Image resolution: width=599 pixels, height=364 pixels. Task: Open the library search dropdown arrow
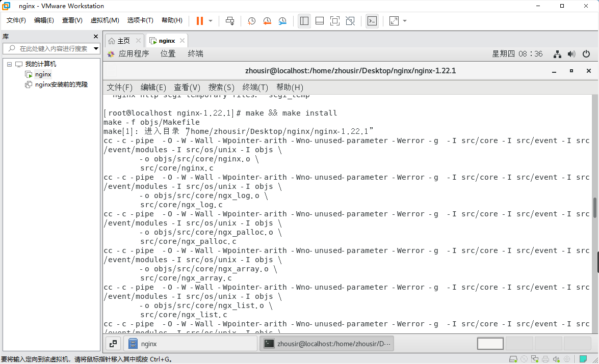click(96, 48)
